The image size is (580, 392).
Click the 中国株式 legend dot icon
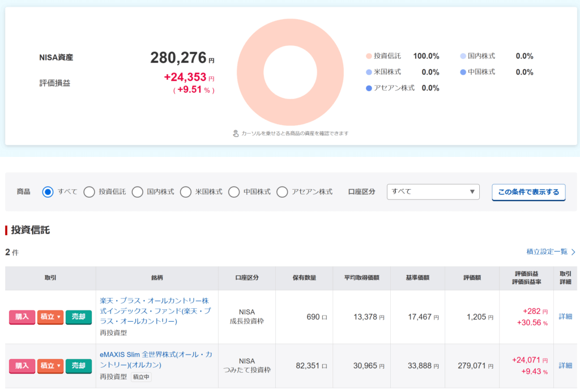463,72
